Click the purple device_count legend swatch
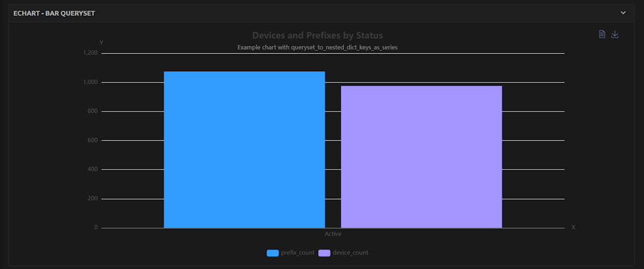This screenshot has height=269, width=644. [x=325, y=253]
